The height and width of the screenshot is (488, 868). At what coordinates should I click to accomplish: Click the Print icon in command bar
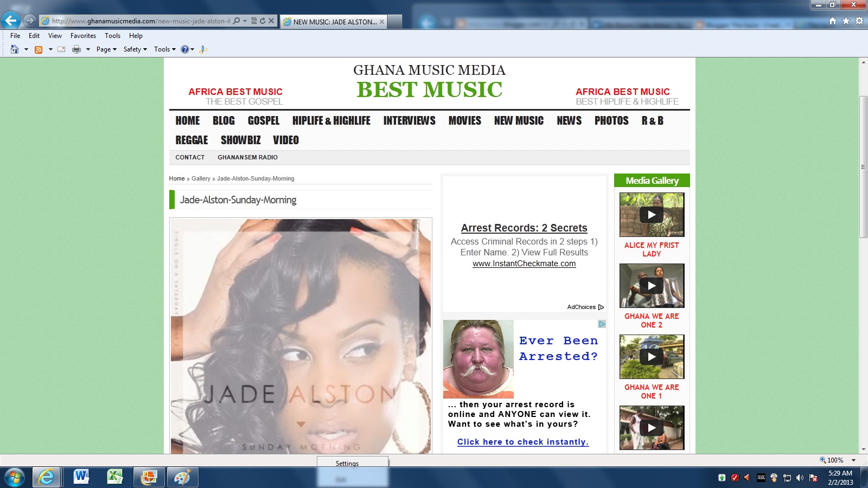tap(76, 49)
